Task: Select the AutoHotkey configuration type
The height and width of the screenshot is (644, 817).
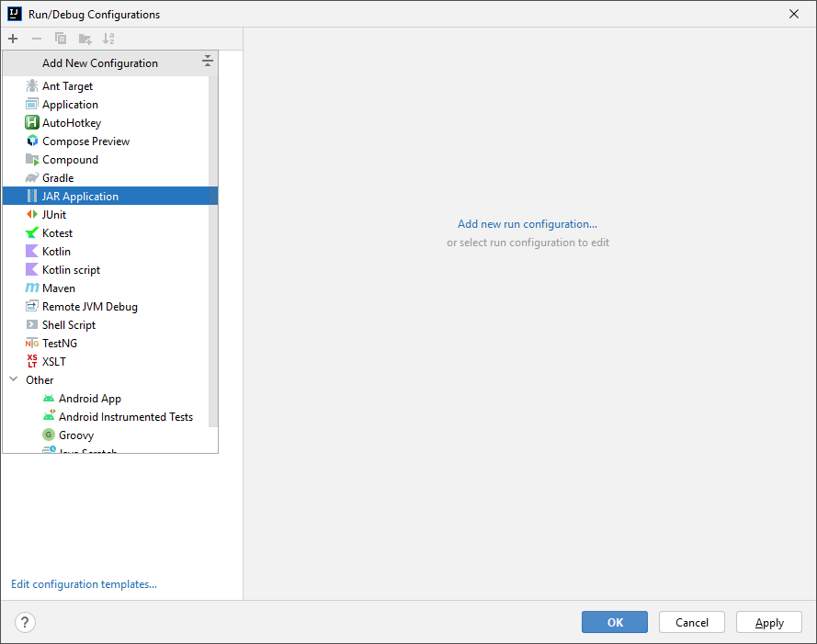Action: 71,122
